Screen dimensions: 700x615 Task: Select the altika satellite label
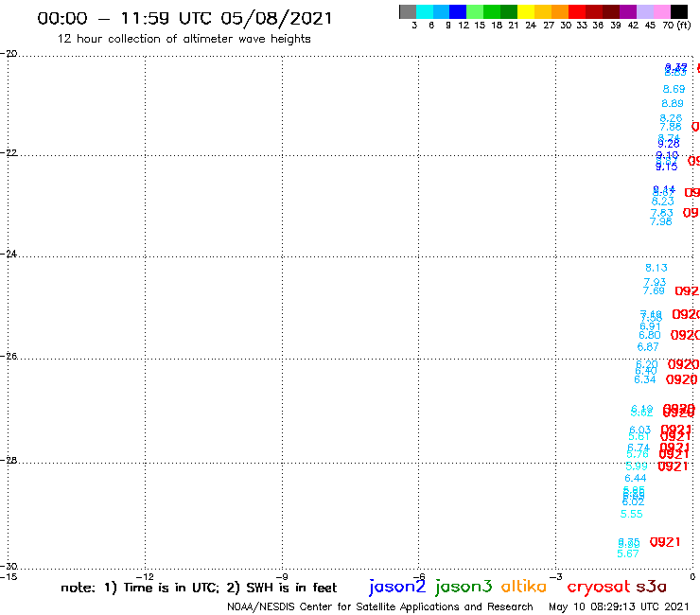524,587
